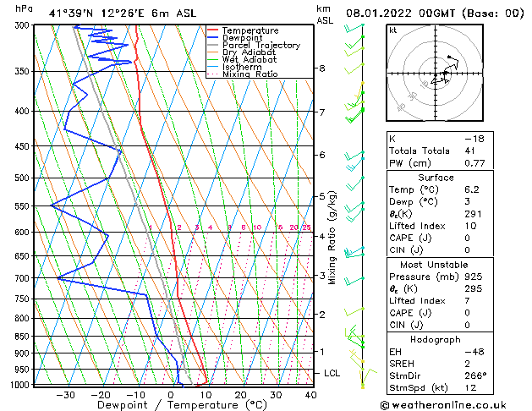Screen dimensions: 532x411
Task: Click the 'km ASL' altitude axis label
Action: [x=325, y=14]
